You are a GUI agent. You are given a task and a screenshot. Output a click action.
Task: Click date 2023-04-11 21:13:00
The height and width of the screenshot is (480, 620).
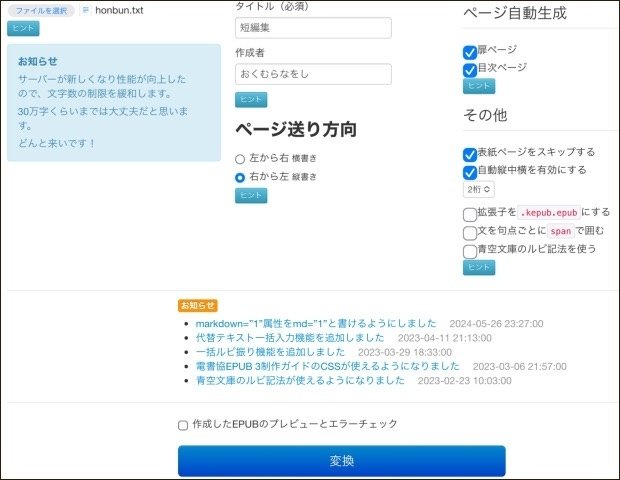pos(445,338)
